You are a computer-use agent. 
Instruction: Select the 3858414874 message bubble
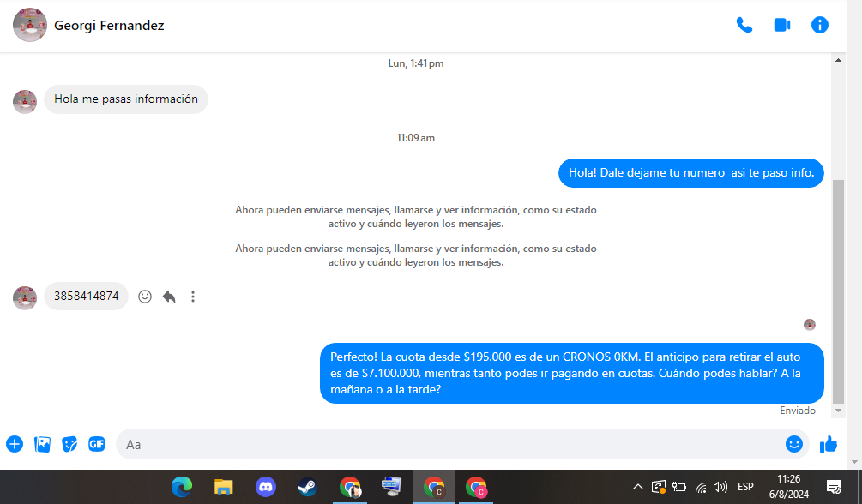tap(87, 297)
